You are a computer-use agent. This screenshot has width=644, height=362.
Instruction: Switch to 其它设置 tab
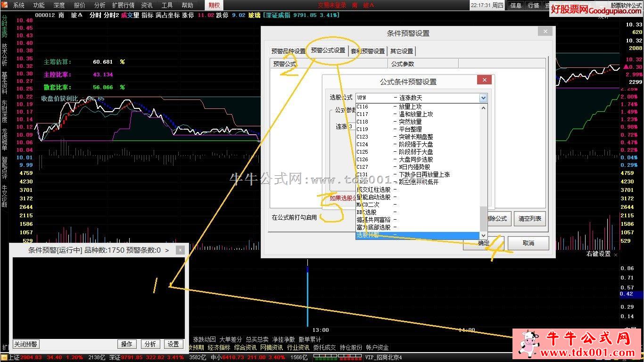[402, 51]
